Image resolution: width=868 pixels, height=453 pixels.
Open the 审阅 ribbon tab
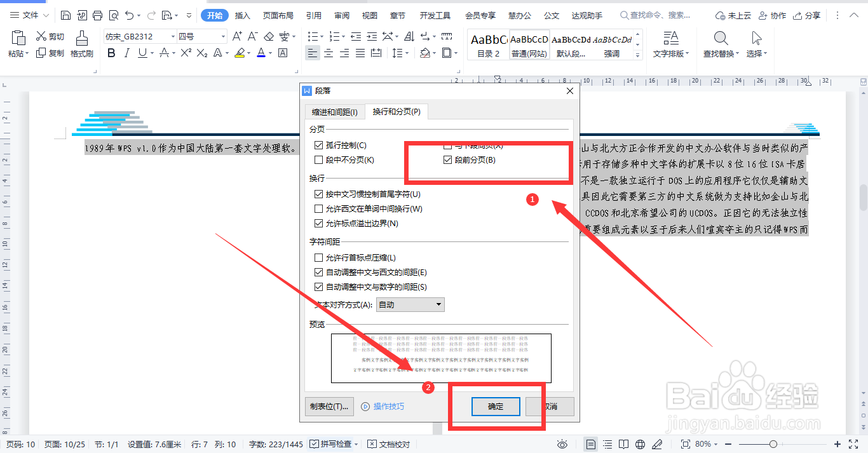pyautogui.click(x=342, y=15)
